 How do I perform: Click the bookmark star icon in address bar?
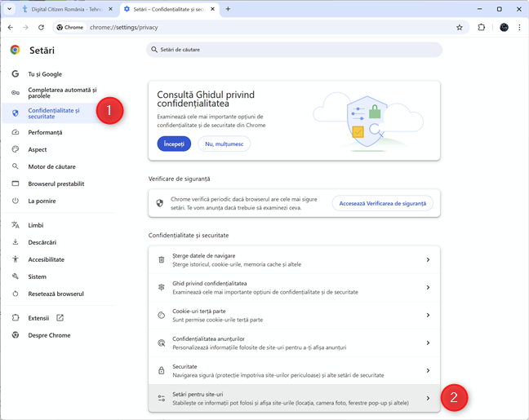tap(460, 27)
